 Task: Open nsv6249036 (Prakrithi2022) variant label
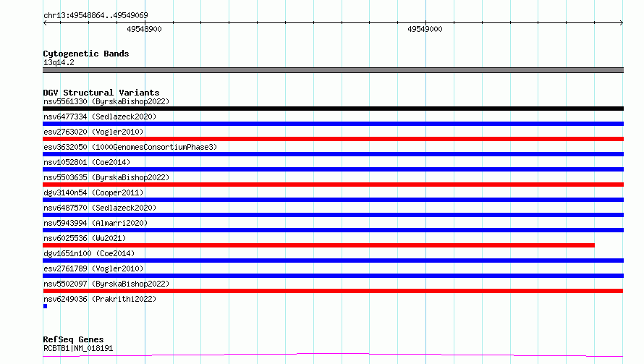pos(100,299)
